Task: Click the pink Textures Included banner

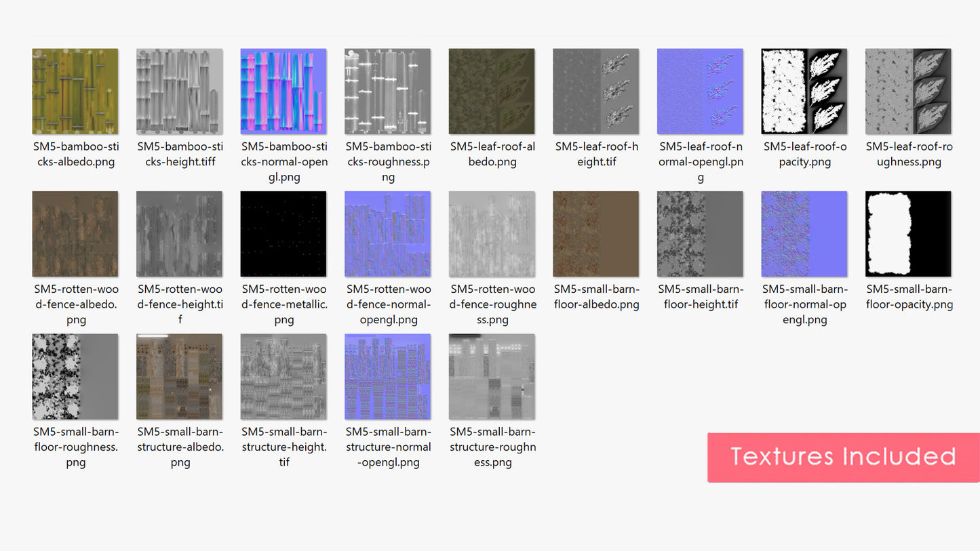Action: pyautogui.click(x=843, y=457)
